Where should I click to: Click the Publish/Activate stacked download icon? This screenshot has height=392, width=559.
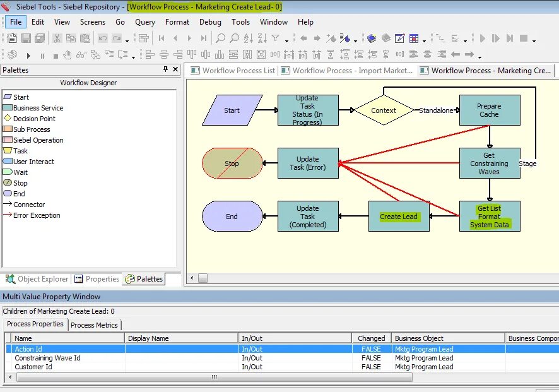[12, 54]
